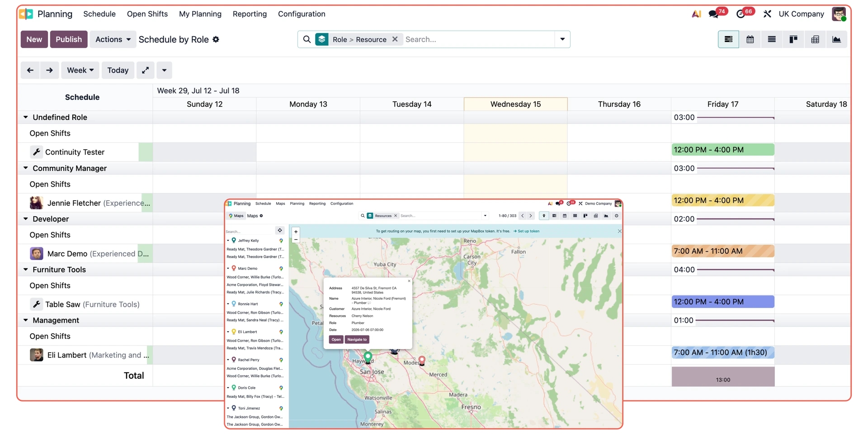Image resolution: width=868 pixels, height=434 pixels.
Task: Open the conversations icon with 74 badge
Action: click(x=714, y=14)
